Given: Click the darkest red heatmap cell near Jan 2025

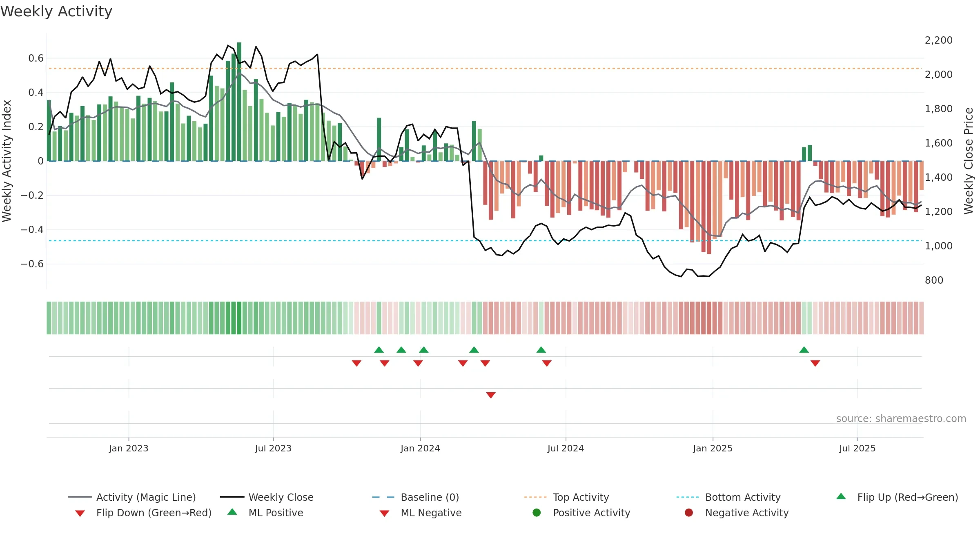Looking at the screenshot, I should (x=709, y=318).
